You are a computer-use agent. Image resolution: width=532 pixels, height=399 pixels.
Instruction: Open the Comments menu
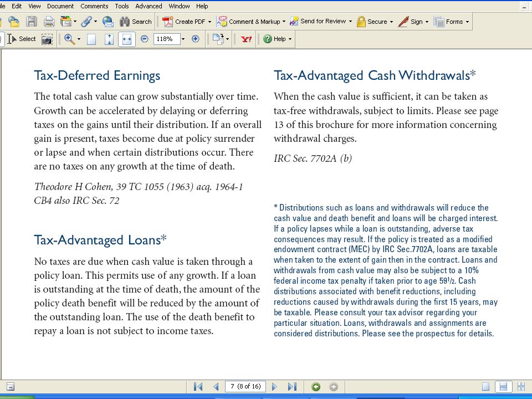[x=94, y=6]
